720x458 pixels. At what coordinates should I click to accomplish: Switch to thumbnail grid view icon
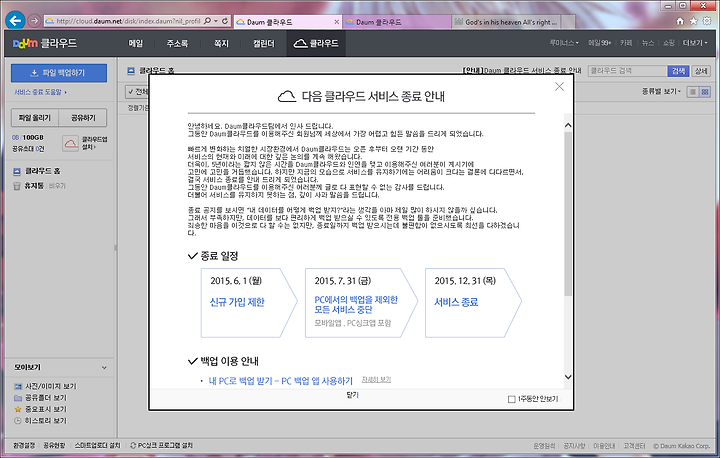[705, 92]
